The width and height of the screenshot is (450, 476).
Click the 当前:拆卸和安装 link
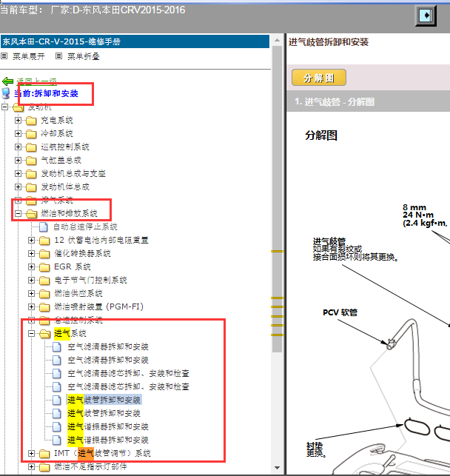pos(46,93)
